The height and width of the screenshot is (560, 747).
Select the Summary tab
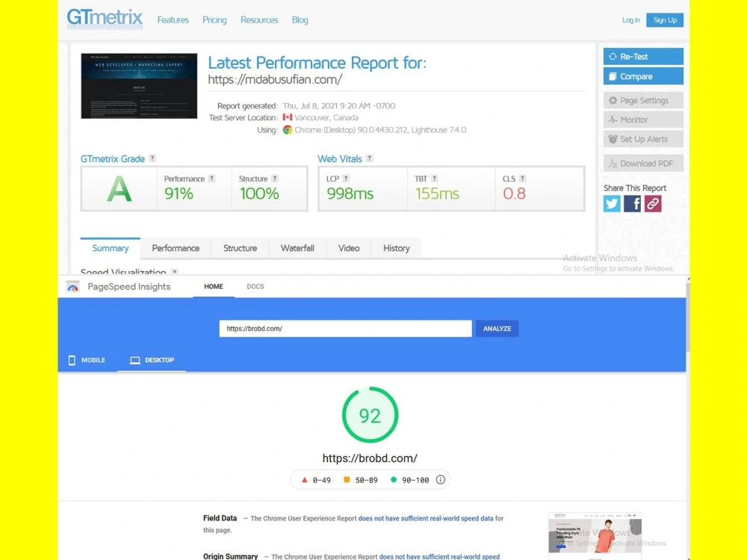click(x=110, y=248)
